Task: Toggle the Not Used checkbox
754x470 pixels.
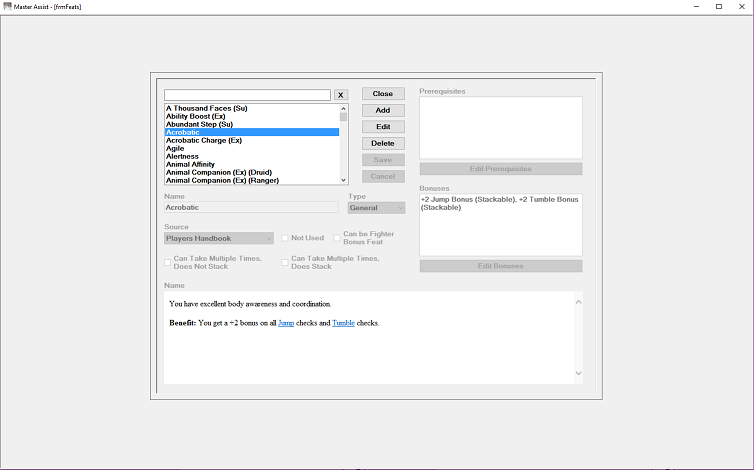Action: point(285,238)
